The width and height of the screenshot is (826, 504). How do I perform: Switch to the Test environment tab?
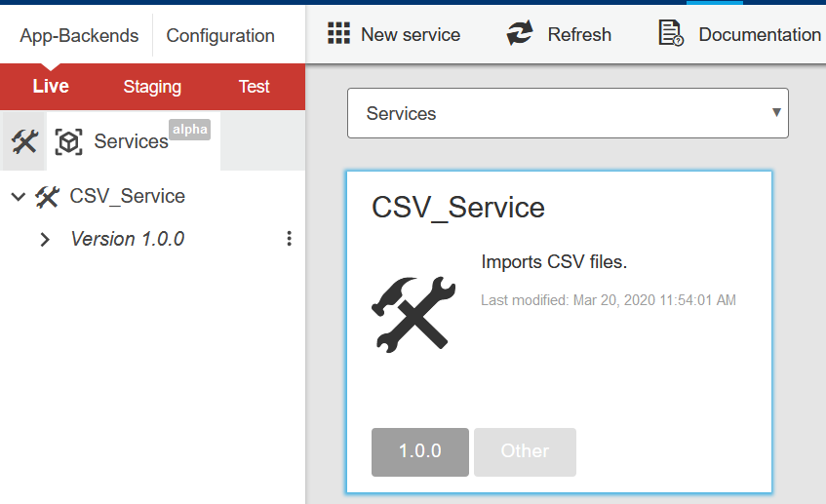tap(254, 87)
